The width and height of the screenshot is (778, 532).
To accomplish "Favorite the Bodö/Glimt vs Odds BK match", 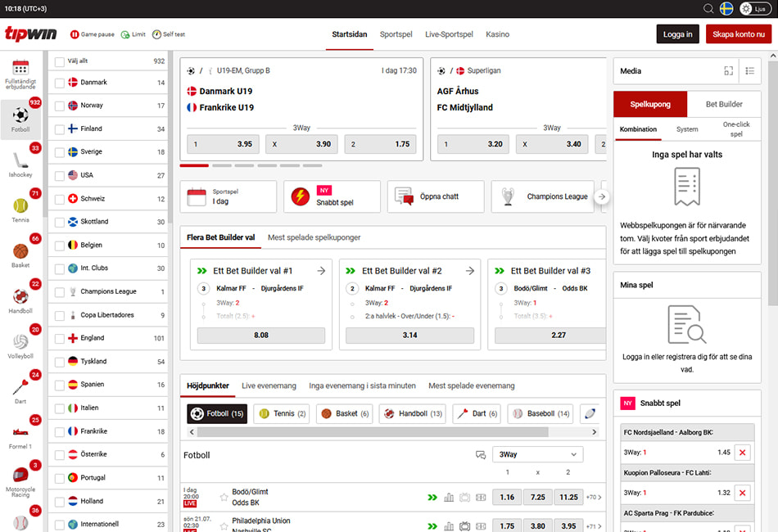I will click(x=224, y=497).
